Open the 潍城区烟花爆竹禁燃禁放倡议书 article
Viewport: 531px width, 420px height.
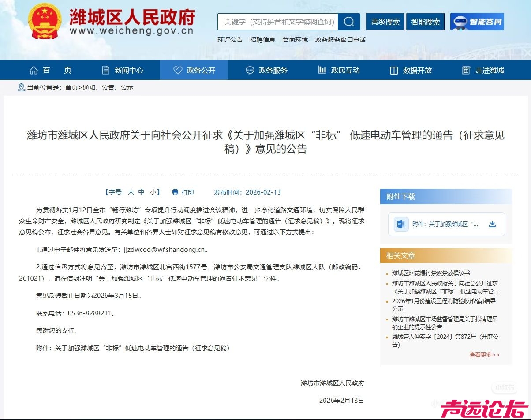click(430, 273)
